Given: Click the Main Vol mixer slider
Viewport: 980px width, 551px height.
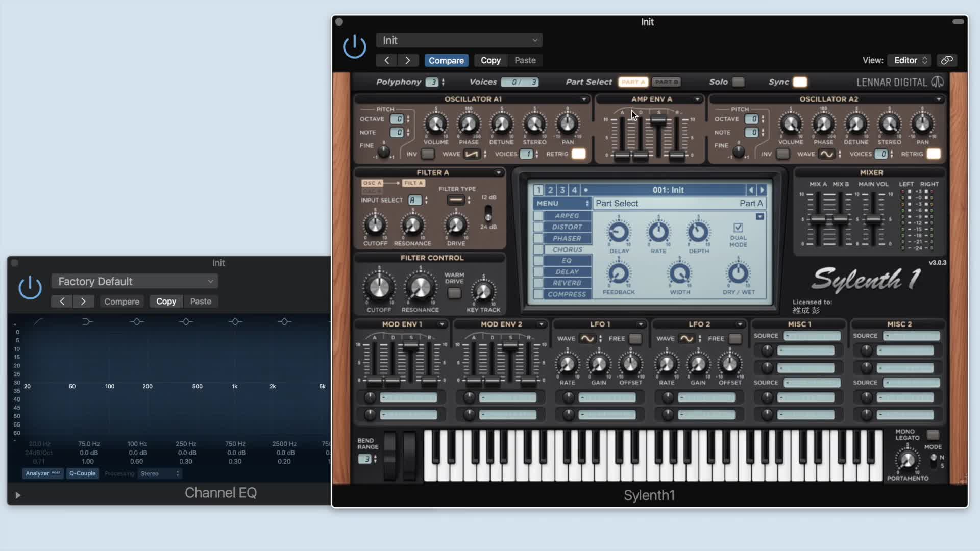Looking at the screenshot, I should (873, 220).
